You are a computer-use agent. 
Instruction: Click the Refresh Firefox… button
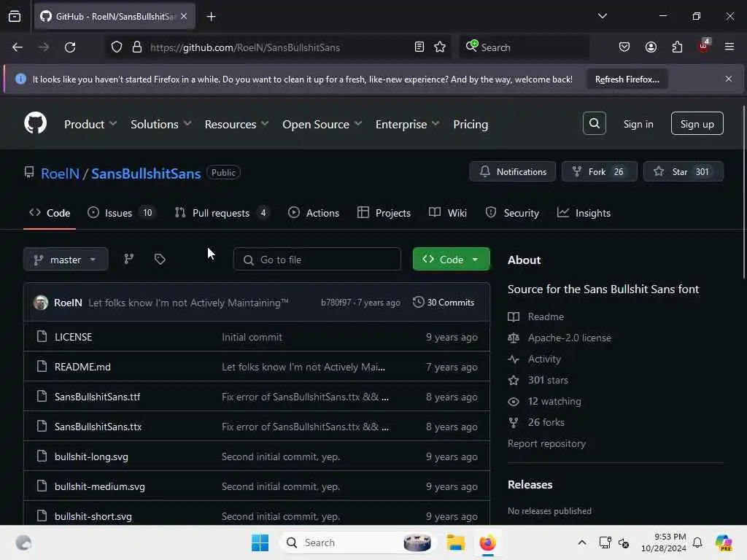click(627, 79)
